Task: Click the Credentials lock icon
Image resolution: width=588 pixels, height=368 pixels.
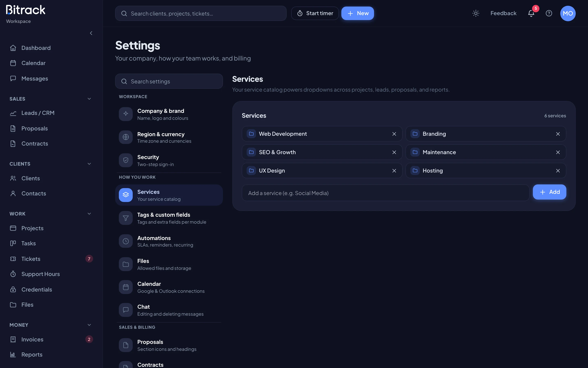Action: click(x=13, y=289)
